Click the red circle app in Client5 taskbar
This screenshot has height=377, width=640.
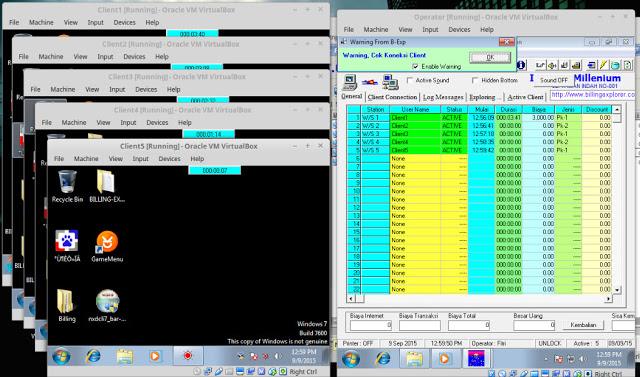(187, 356)
